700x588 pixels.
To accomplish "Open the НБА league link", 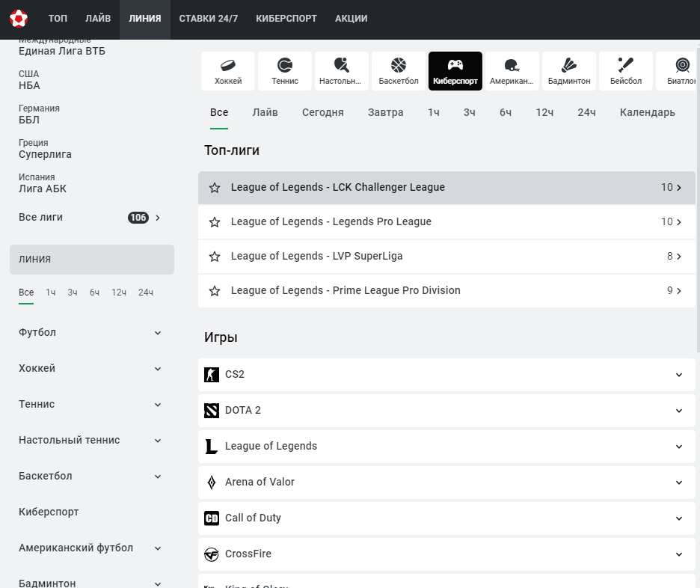I will click(x=29, y=86).
